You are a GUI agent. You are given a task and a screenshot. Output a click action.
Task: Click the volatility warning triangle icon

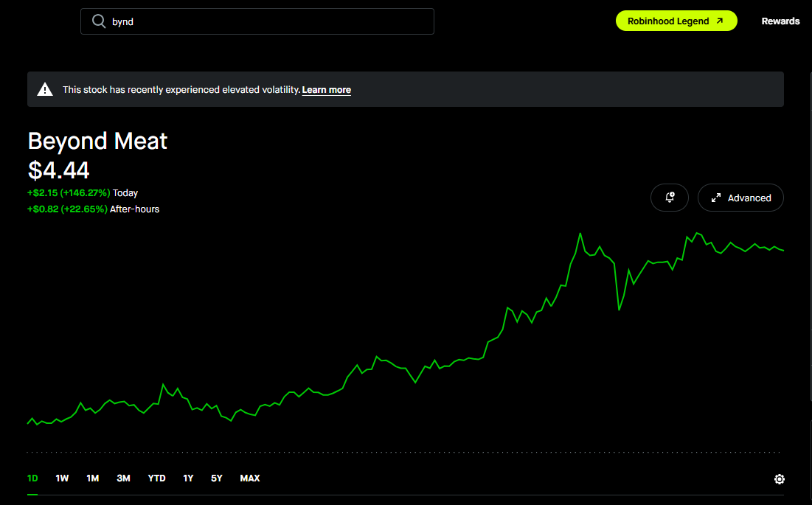pos(45,89)
